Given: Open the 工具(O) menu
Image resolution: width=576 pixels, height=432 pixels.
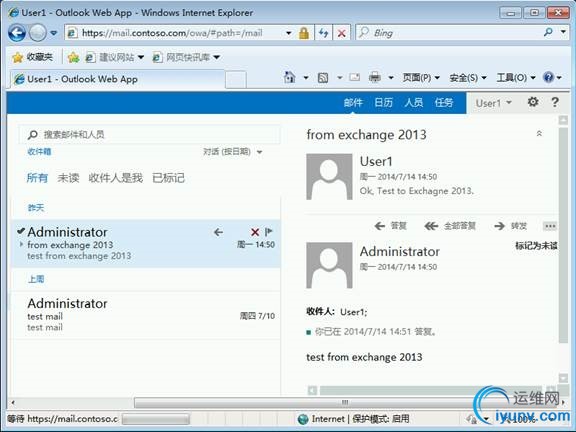Looking at the screenshot, I should pos(516,78).
